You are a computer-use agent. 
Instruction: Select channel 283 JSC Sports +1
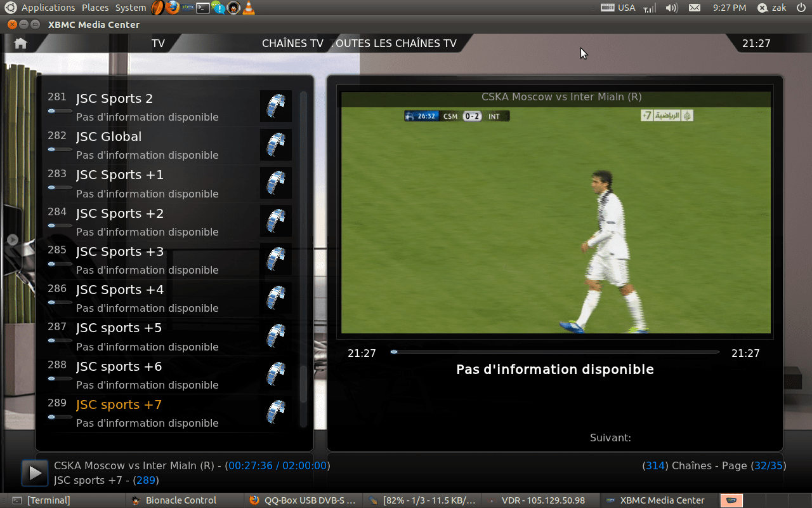coord(169,183)
